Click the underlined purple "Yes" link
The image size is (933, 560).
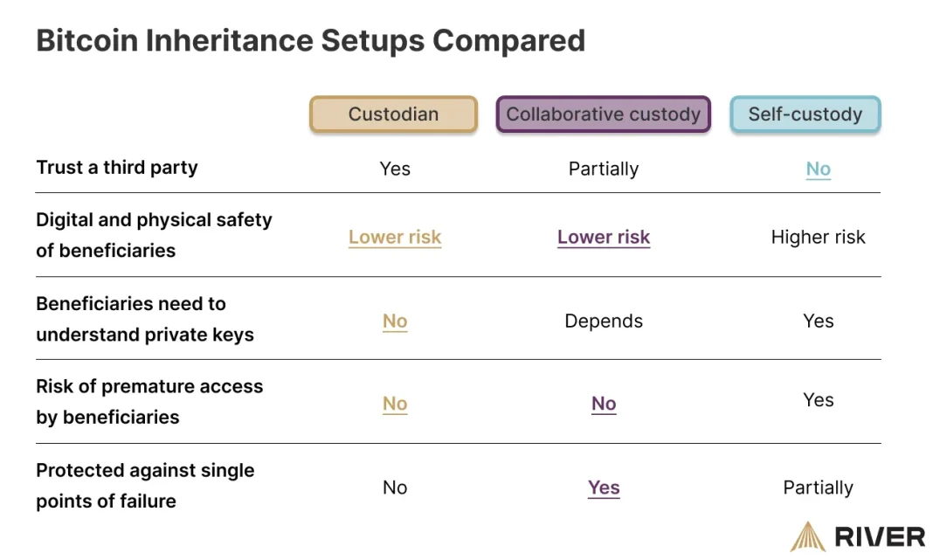(x=604, y=487)
